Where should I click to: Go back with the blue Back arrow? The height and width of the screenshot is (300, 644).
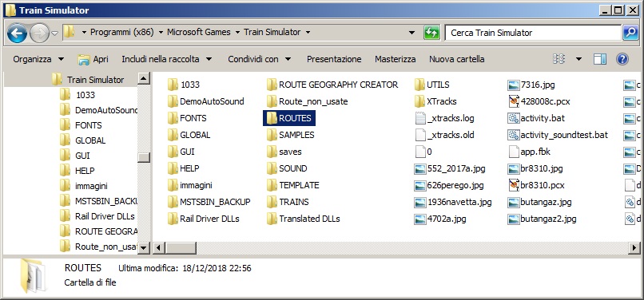17,33
